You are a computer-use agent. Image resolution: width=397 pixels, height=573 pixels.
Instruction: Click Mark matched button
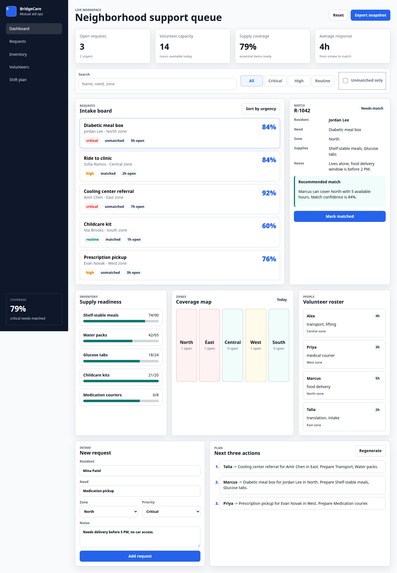click(x=340, y=216)
